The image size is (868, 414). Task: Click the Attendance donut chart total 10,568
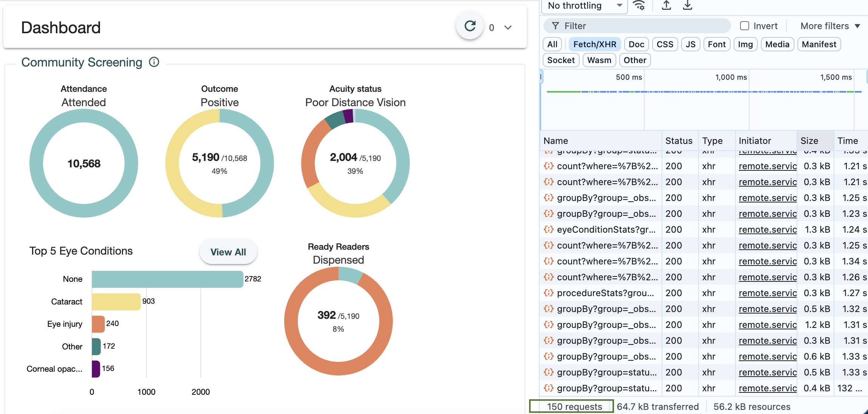(84, 164)
